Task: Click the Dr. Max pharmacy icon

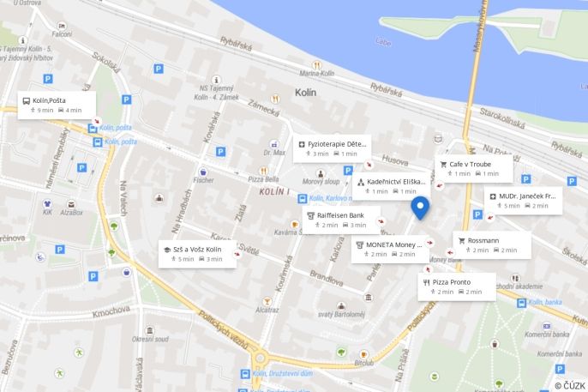Action: 274,144
